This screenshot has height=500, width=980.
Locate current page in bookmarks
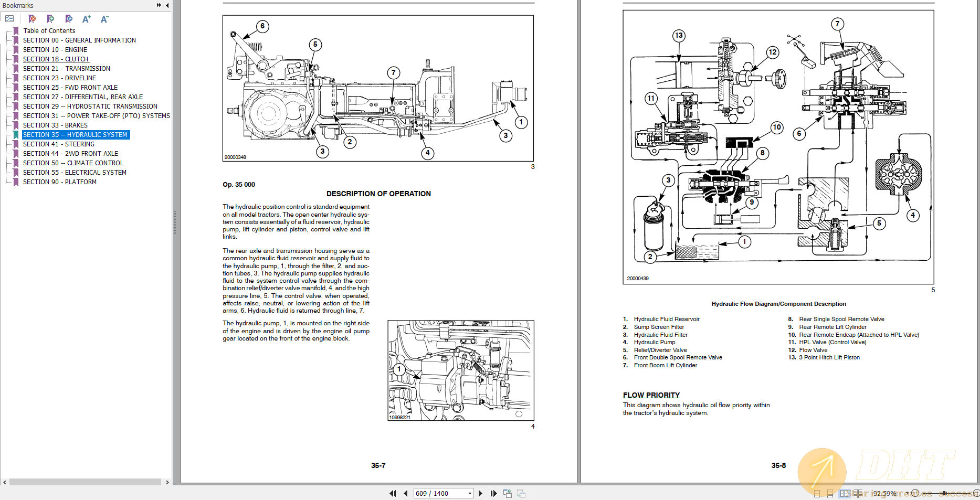(69, 19)
